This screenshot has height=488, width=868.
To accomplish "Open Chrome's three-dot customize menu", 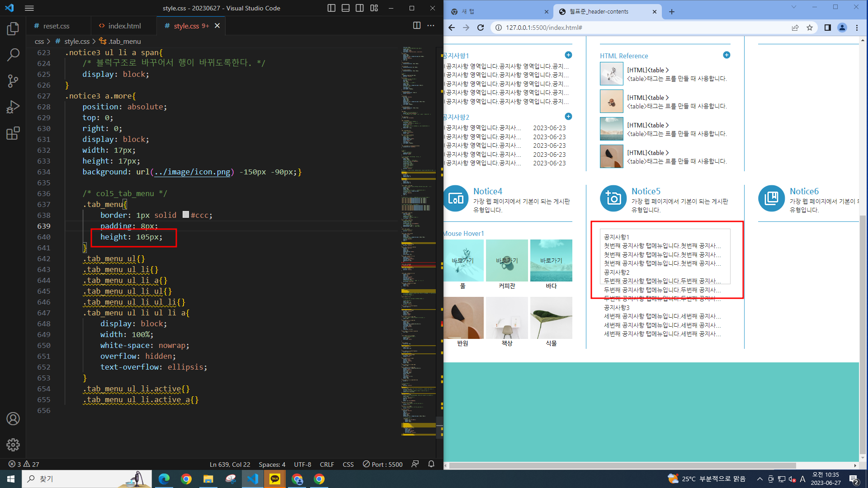I will pyautogui.click(x=857, y=28).
